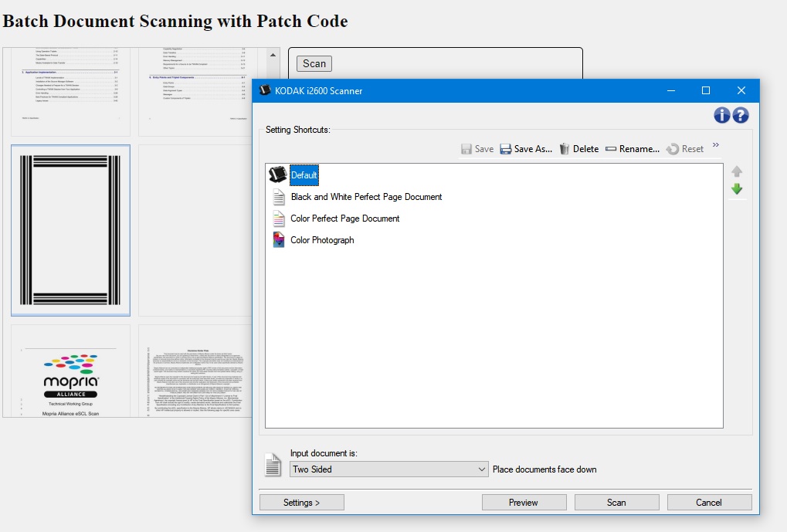Click the web page Scan button
787x532 pixels.
tap(314, 64)
